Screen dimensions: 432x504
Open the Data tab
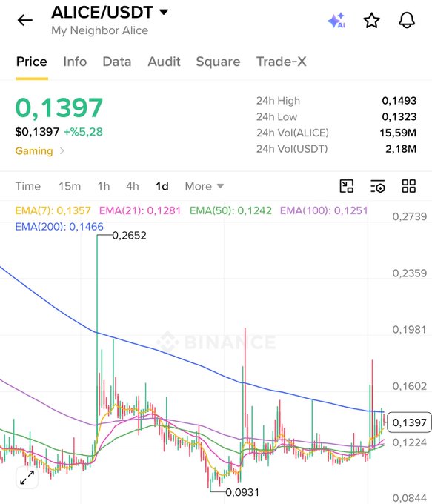click(x=117, y=62)
